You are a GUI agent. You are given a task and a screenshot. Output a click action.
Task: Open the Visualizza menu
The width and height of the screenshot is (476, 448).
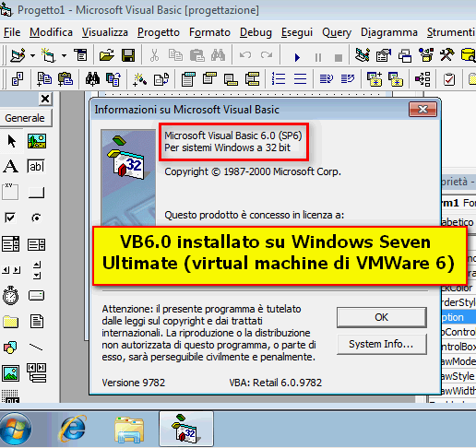pos(105,32)
